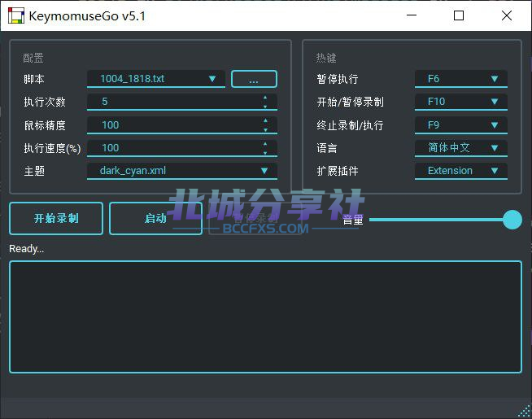This screenshot has width=532, height=419.
Task: Decrease mouse precision with down arrow
Action: (x=265, y=129)
